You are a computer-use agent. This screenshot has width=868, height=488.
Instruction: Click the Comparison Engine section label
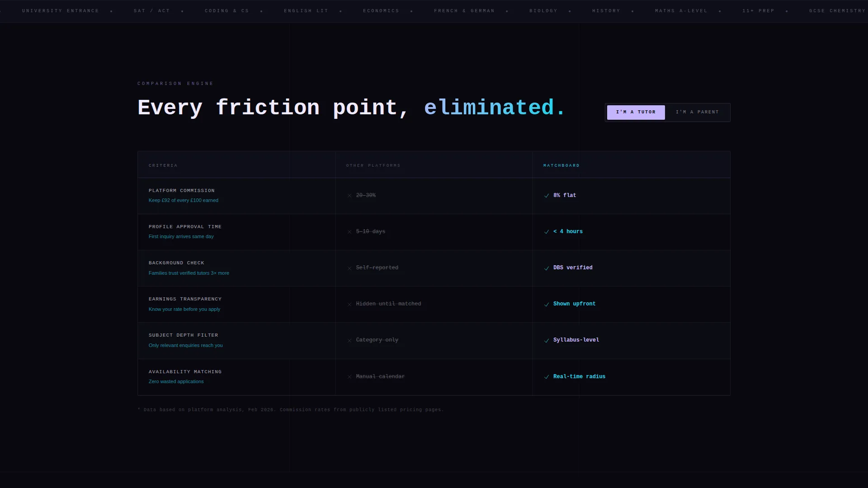tap(175, 84)
